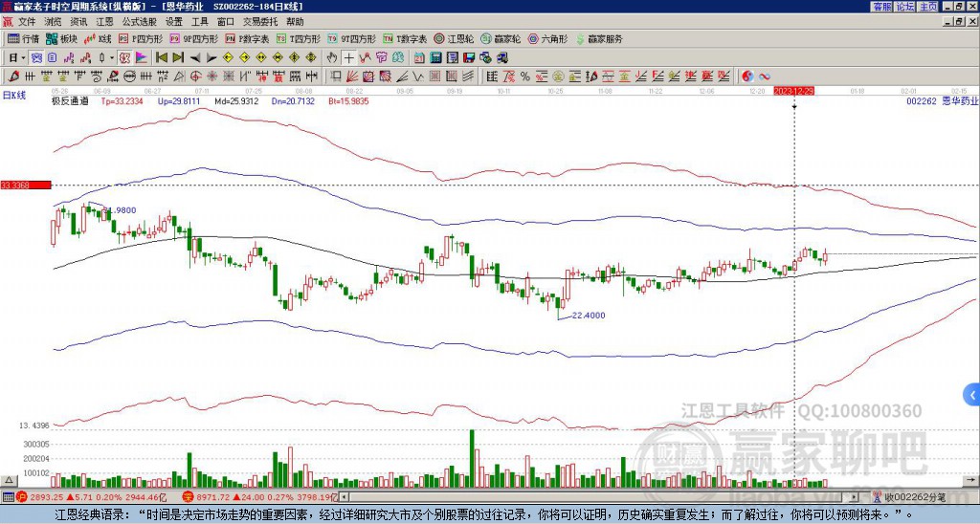Open the T数字表 tool

[405, 38]
